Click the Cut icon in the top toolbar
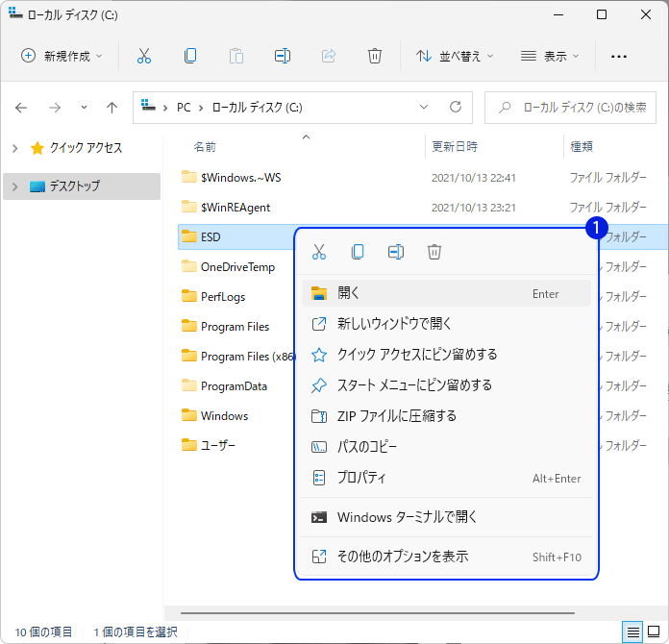The width and height of the screenshot is (669, 644). tap(144, 56)
